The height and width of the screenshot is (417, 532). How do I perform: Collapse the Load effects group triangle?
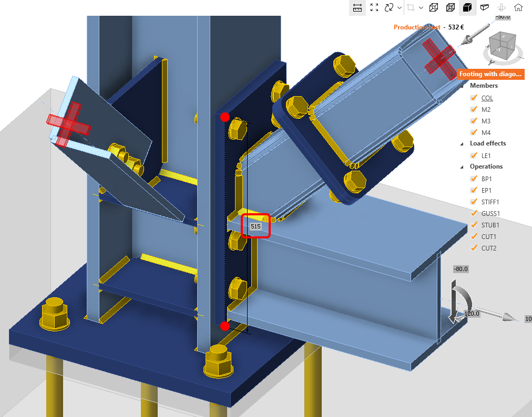462,144
